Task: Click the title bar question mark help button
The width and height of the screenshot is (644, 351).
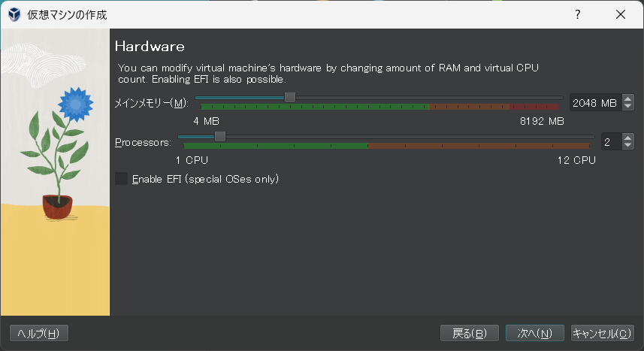Action: click(x=578, y=14)
